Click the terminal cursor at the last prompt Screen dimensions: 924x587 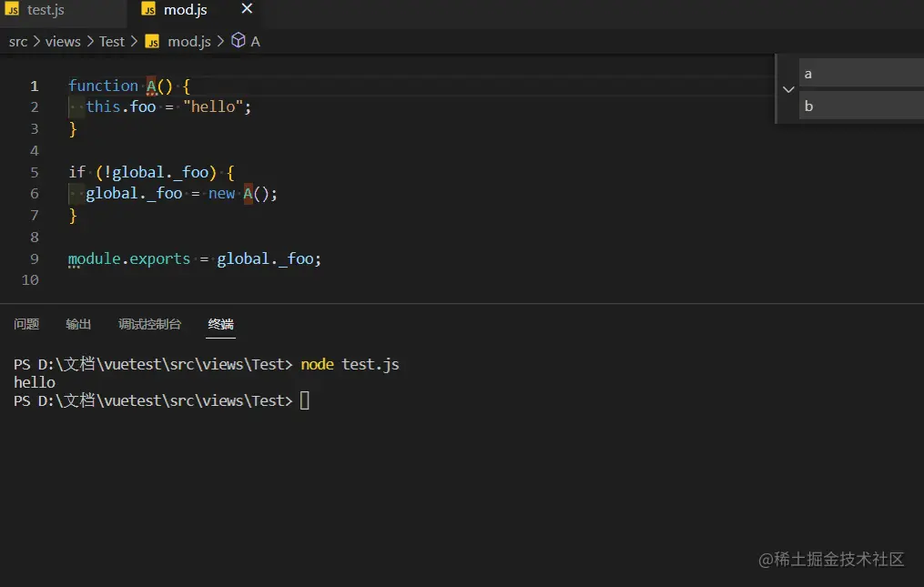click(305, 400)
